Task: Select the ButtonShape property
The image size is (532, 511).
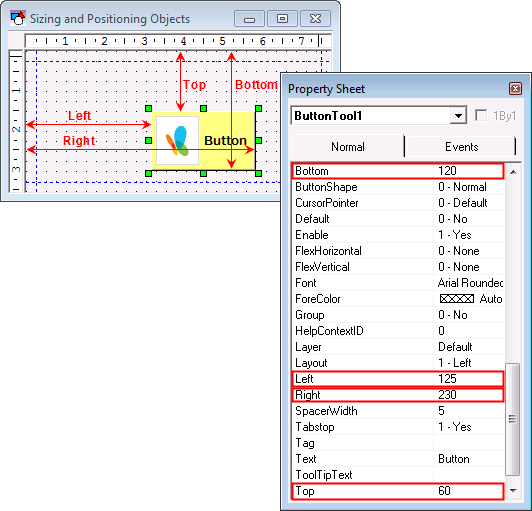Action: 326,187
